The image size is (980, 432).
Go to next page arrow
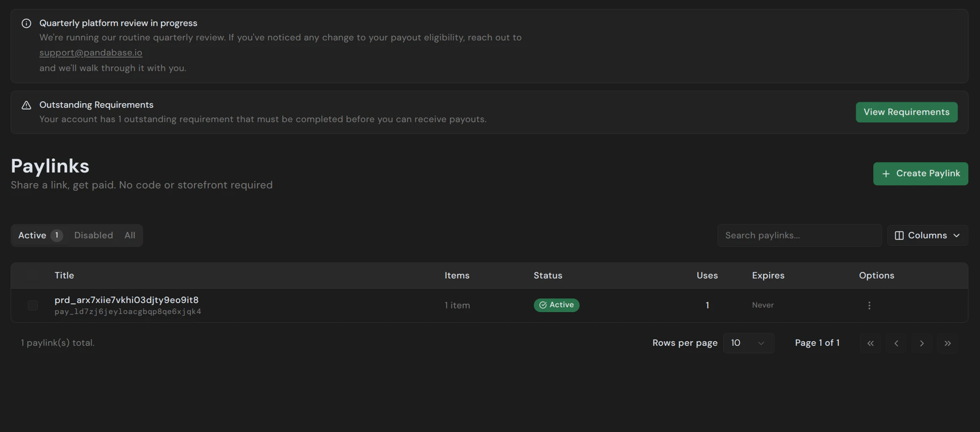pos(922,343)
